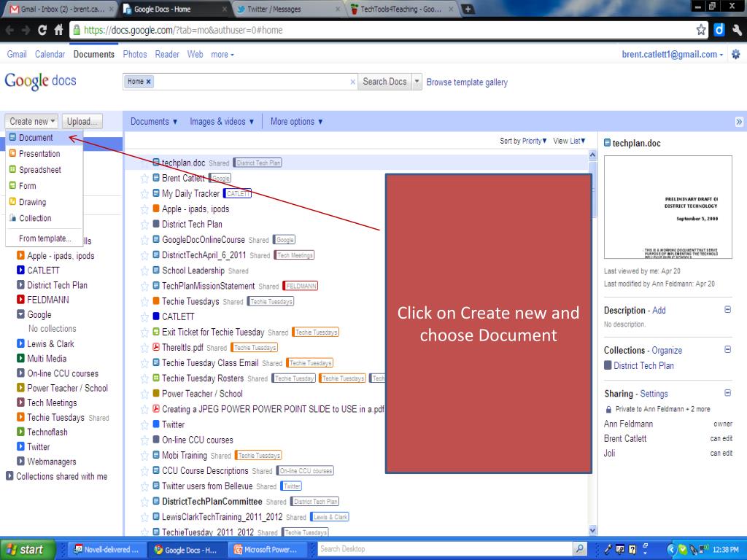Click the browser home icon
The width and height of the screenshot is (747, 560).
(58, 30)
